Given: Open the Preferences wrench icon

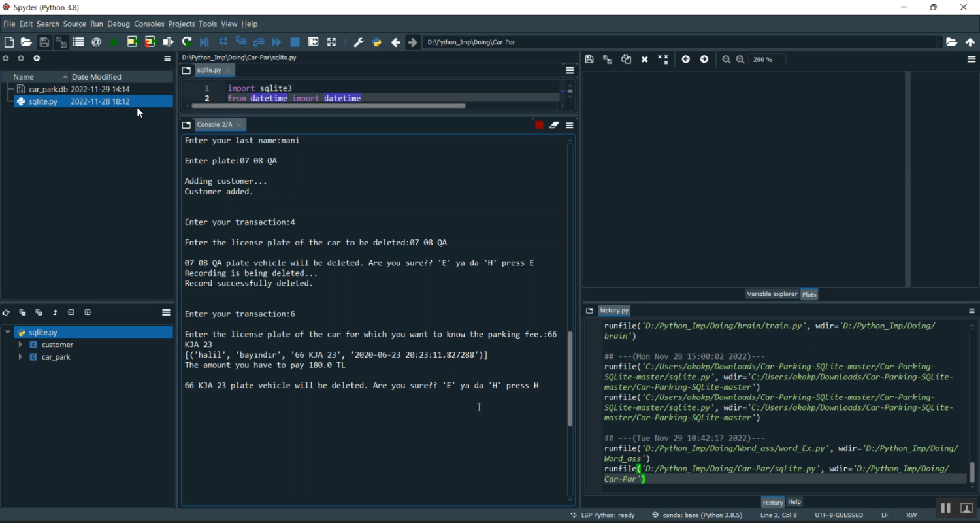Looking at the screenshot, I should click(x=358, y=42).
